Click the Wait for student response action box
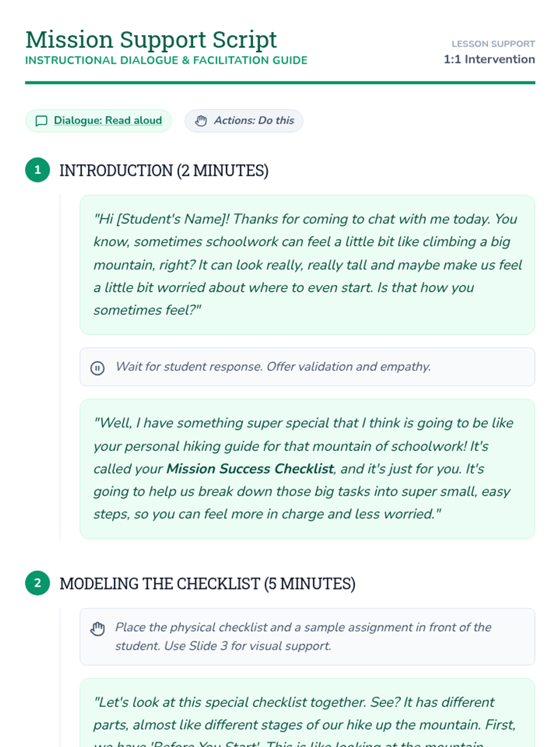The width and height of the screenshot is (560, 747). click(307, 367)
